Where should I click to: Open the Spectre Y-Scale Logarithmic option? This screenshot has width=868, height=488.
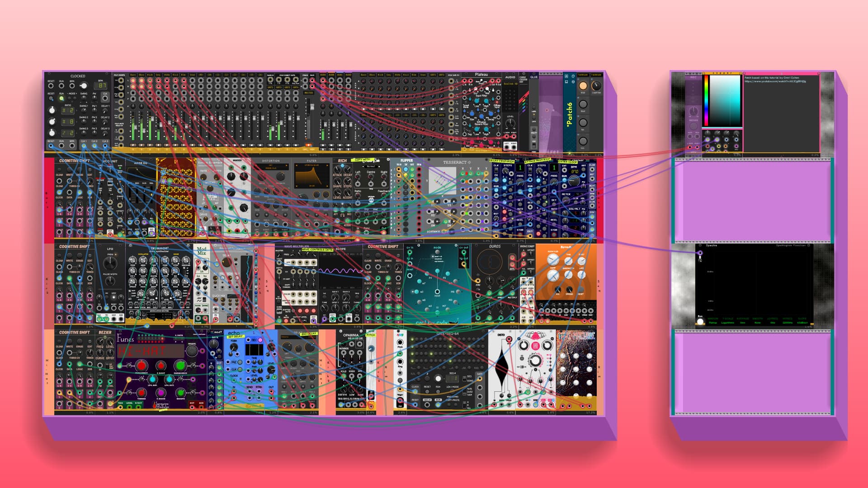pos(727,323)
